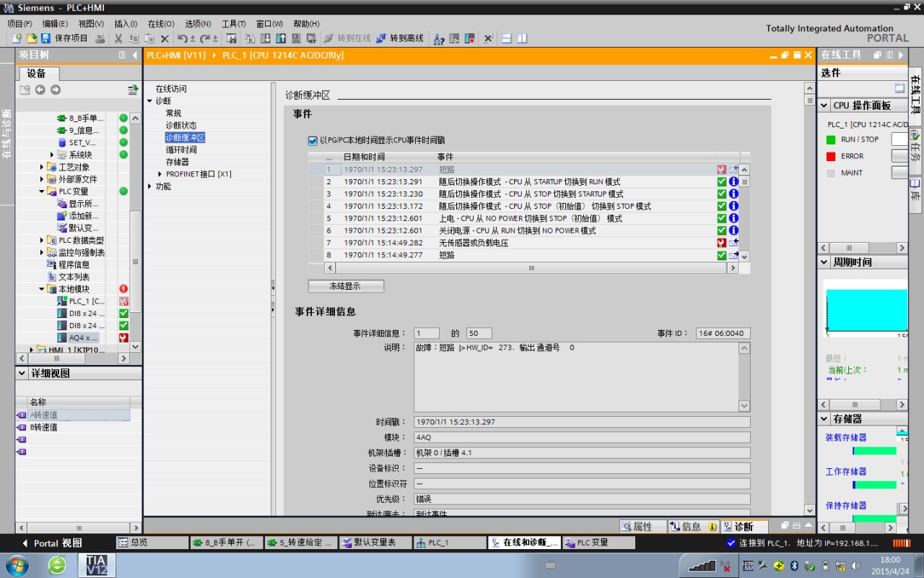Open 在线(O) menu

161,24
